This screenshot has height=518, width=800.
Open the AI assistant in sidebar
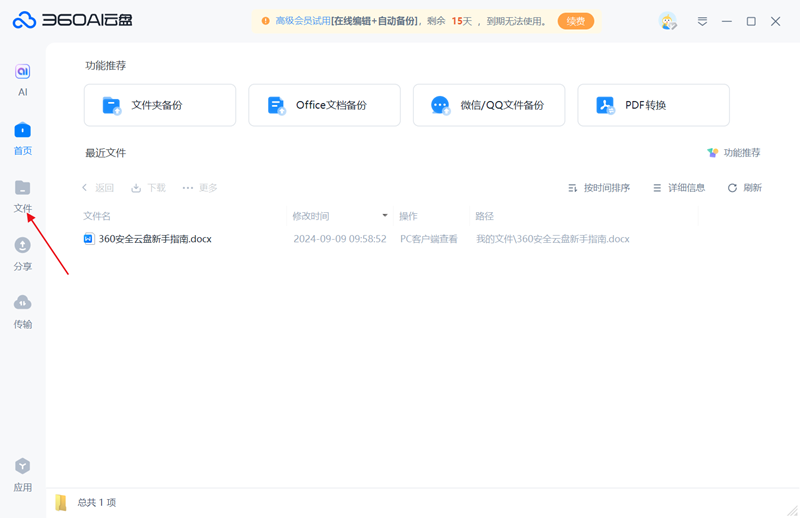[x=22, y=79]
